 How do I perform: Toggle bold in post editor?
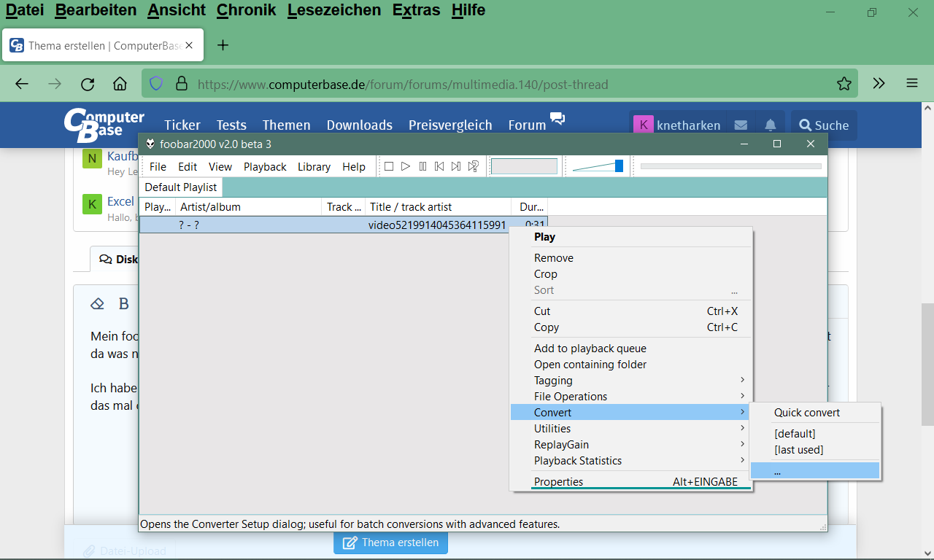coord(124,304)
